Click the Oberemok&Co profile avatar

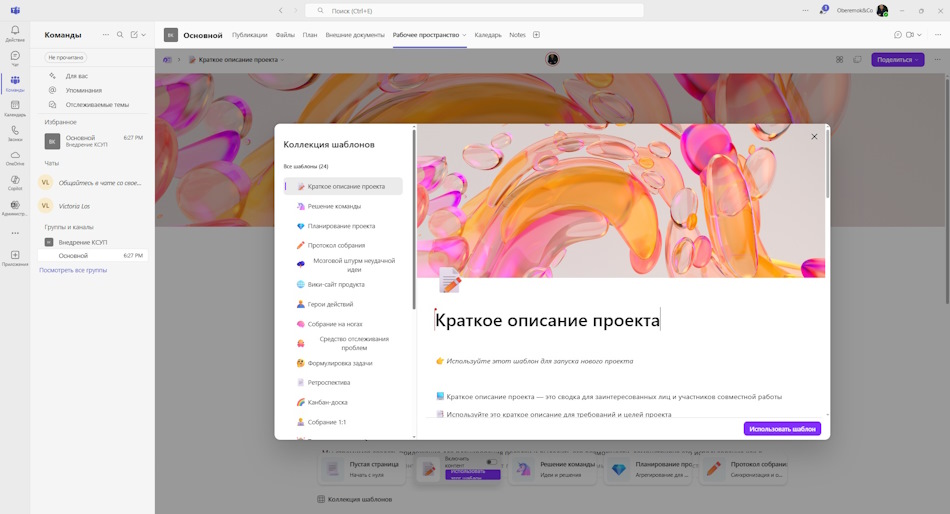click(x=882, y=10)
